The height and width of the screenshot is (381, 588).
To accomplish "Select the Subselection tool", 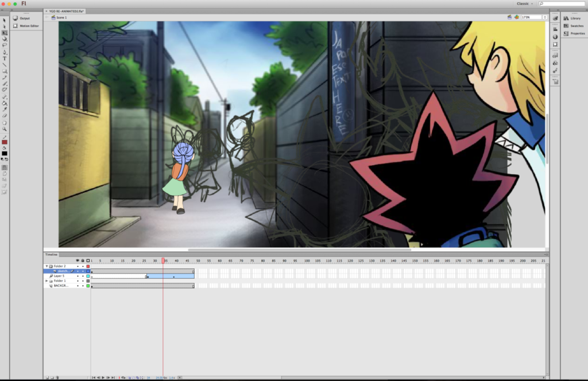I will [5, 26].
